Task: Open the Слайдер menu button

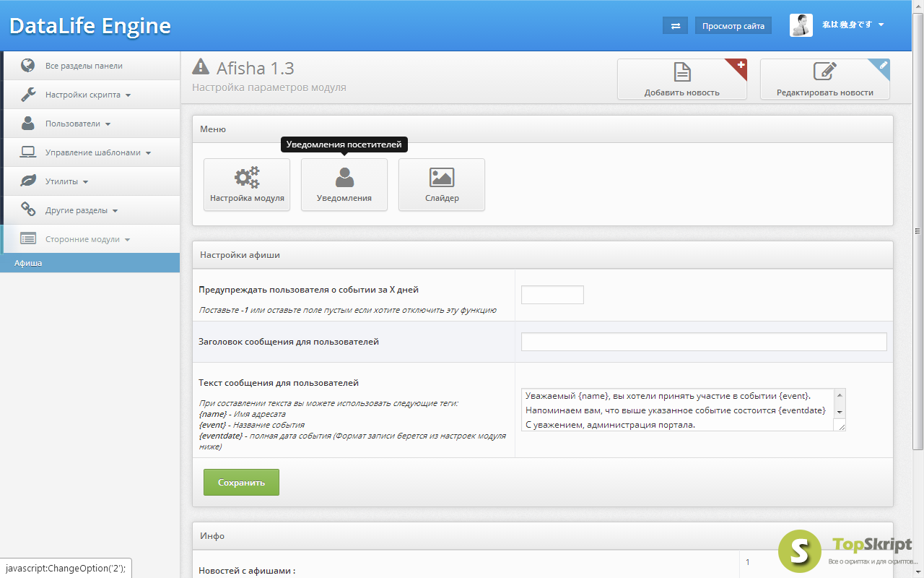Action: pos(442,184)
